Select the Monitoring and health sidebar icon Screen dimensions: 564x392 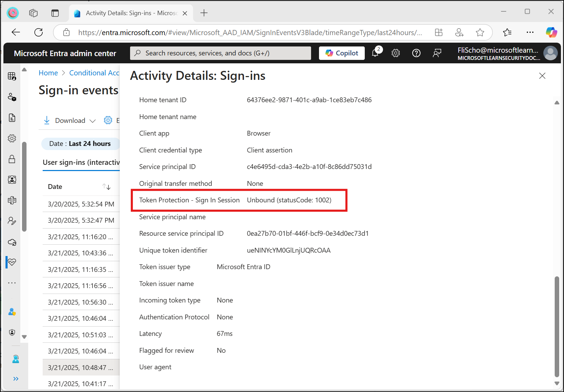coord(12,262)
